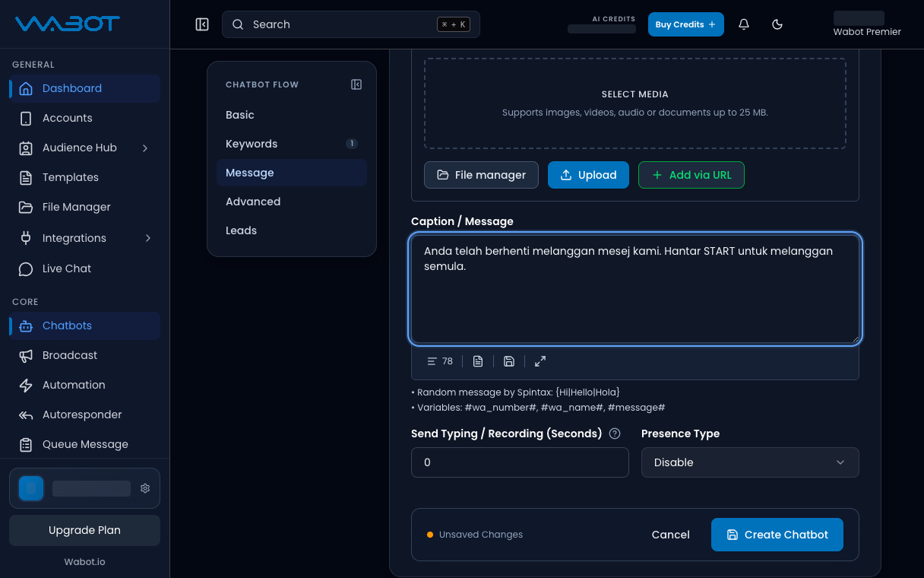This screenshot has height=578, width=924.
Task: Click the Create Chatbot button
Action: (777, 535)
